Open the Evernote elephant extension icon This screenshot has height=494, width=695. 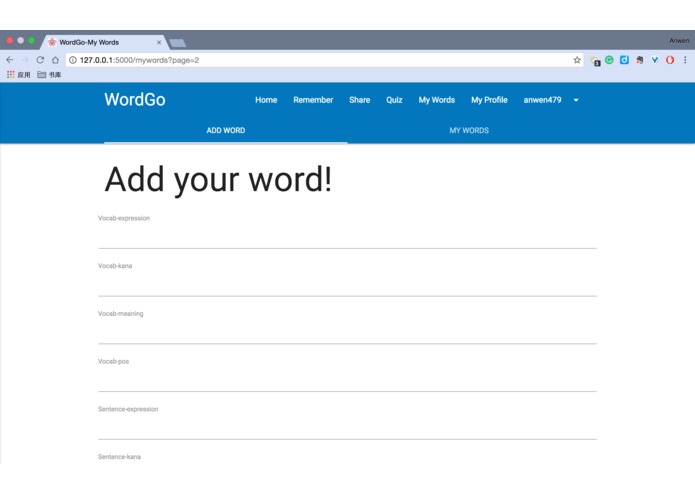639,60
